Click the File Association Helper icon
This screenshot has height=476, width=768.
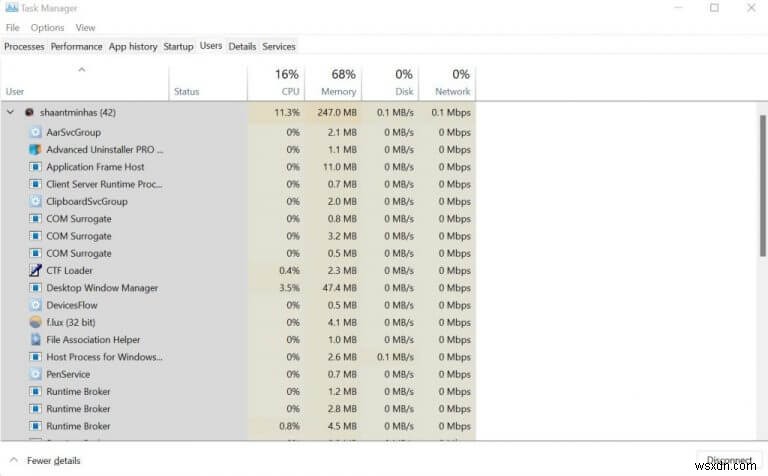point(35,339)
